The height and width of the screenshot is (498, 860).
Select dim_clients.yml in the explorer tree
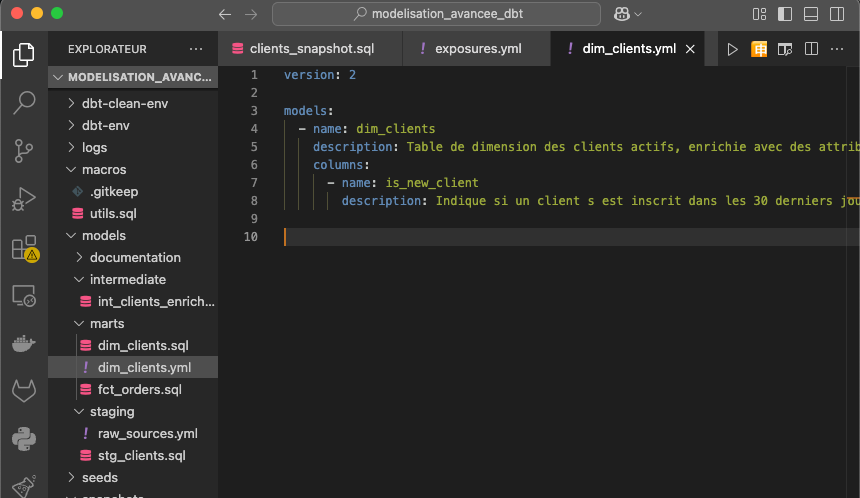tap(133, 367)
